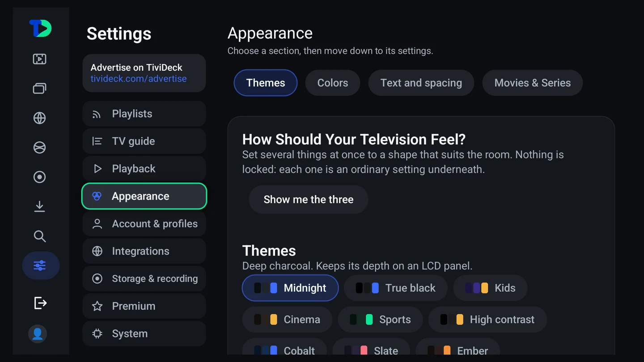Open the live TV play icon in sidebar
Screen dimensions: 644x362
(x=40, y=59)
